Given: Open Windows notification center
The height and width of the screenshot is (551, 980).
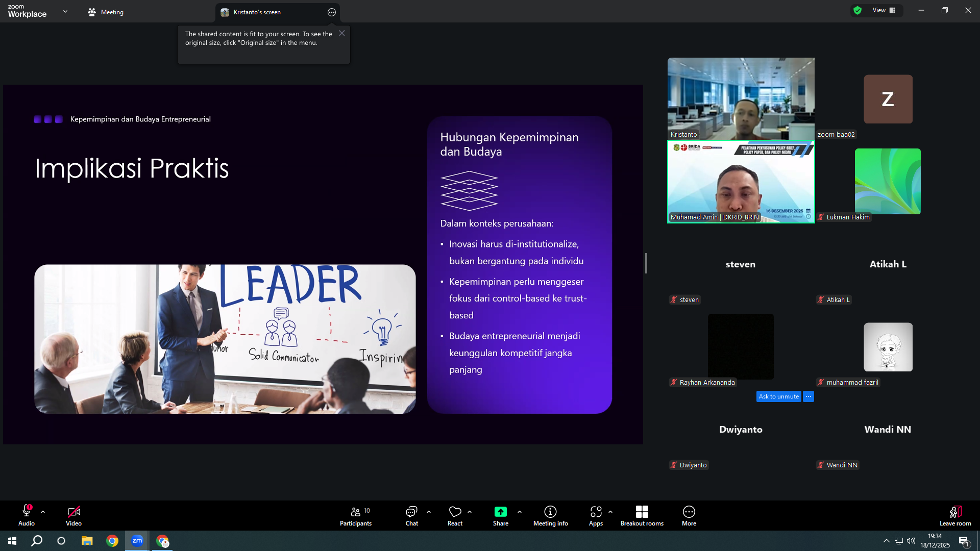Looking at the screenshot, I should pos(964,541).
